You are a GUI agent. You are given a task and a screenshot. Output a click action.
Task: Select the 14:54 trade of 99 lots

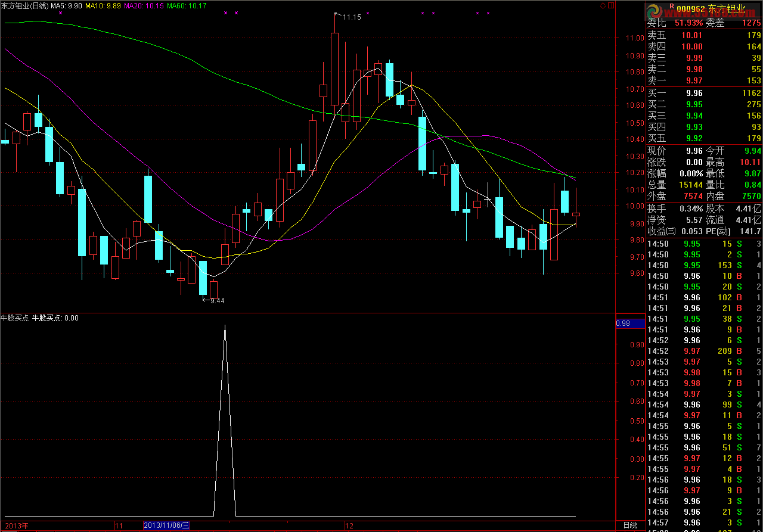705,405
